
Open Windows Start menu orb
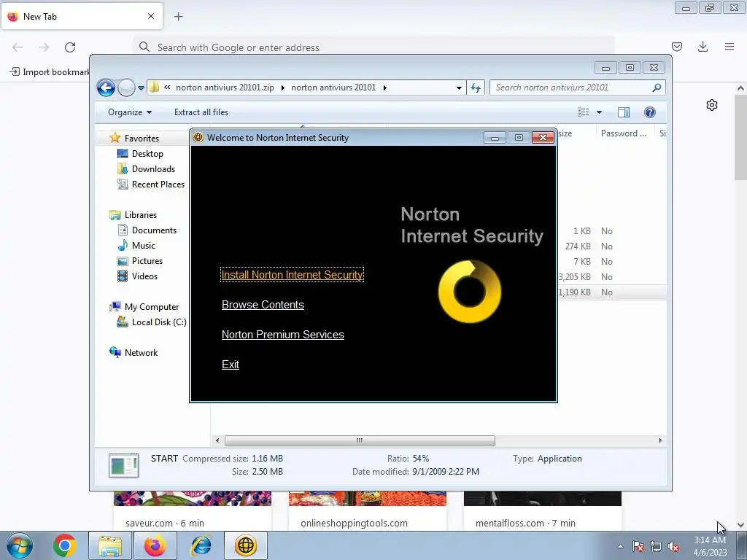[20, 545]
